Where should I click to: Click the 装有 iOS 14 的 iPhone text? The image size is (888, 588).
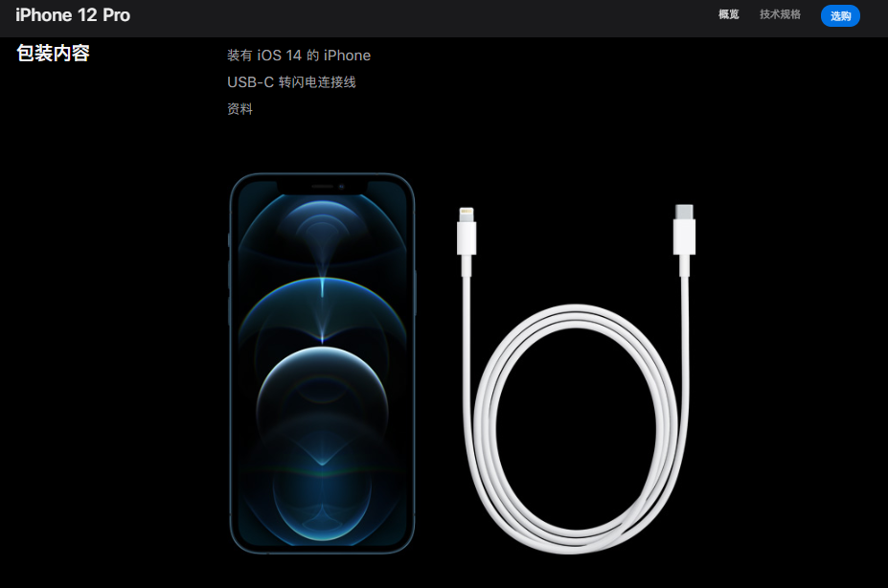tap(299, 56)
